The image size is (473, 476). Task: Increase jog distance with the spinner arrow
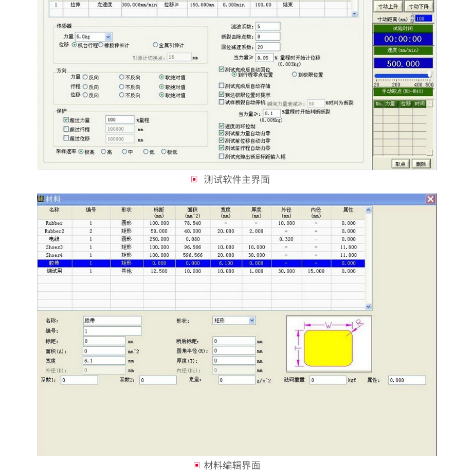tap(412, 16)
